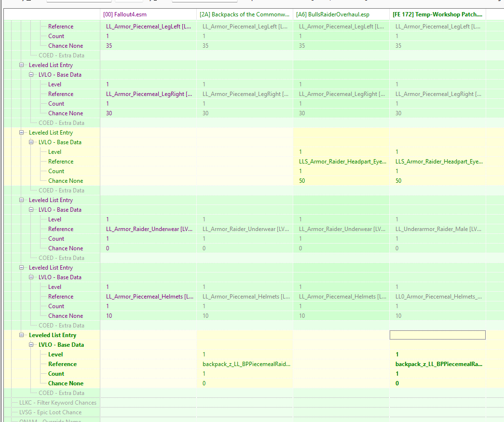Select the bold Level row label
This screenshot has width=504, height=422.
click(x=55, y=354)
